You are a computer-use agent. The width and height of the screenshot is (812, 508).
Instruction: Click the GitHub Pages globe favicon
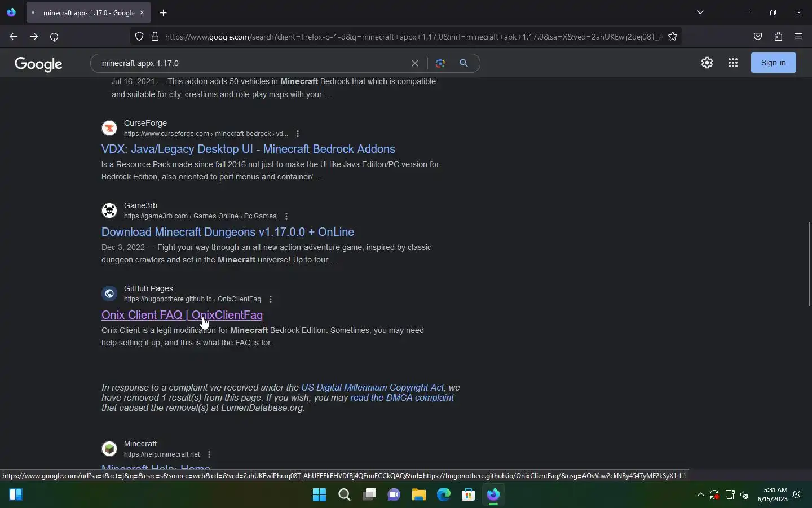[x=109, y=294]
